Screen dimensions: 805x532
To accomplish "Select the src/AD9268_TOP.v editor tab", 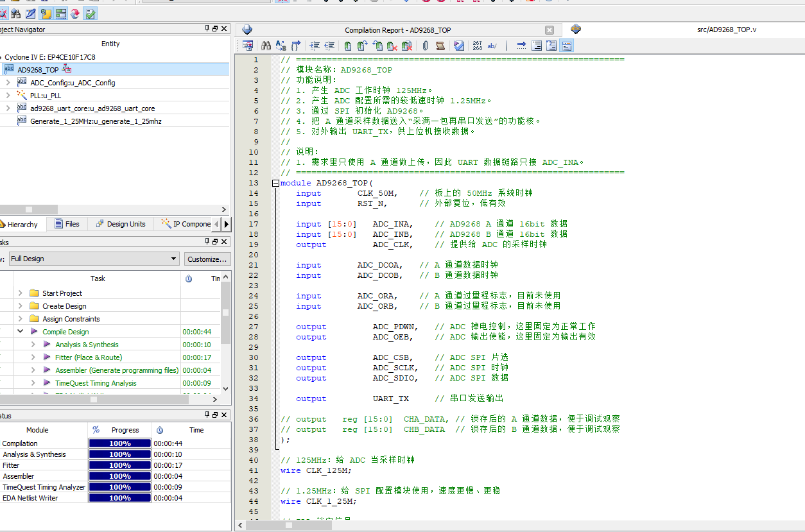I will pos(727,30).
